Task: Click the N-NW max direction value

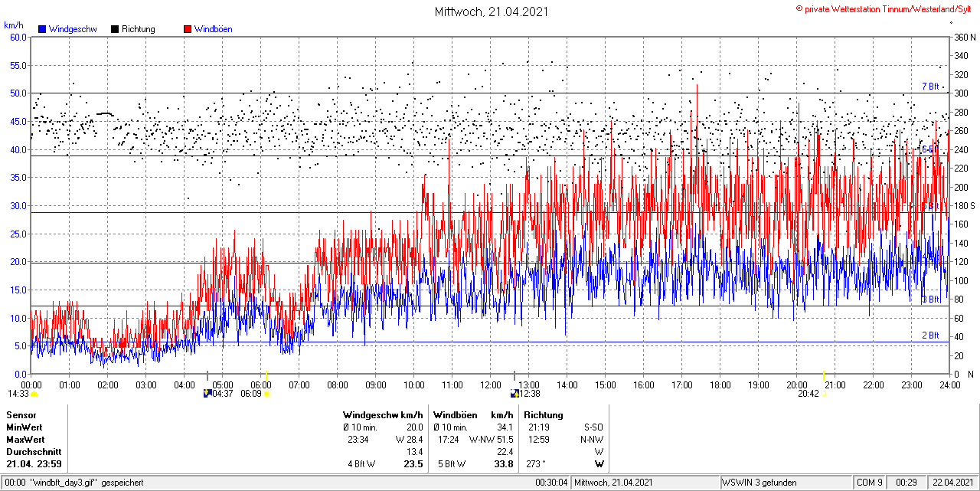Action: (x=592, y=440)
